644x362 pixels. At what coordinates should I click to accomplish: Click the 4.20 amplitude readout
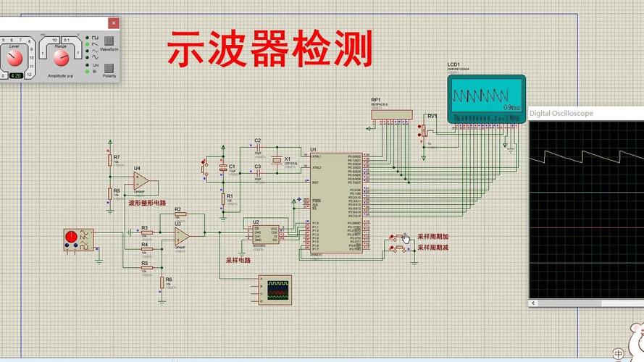pyautogui.click(x=16, y=75)
